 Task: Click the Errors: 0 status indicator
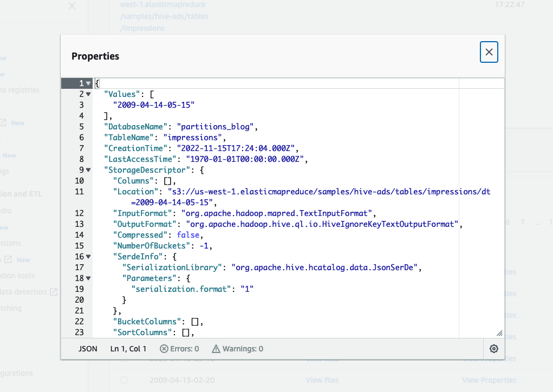coord(179,349)
